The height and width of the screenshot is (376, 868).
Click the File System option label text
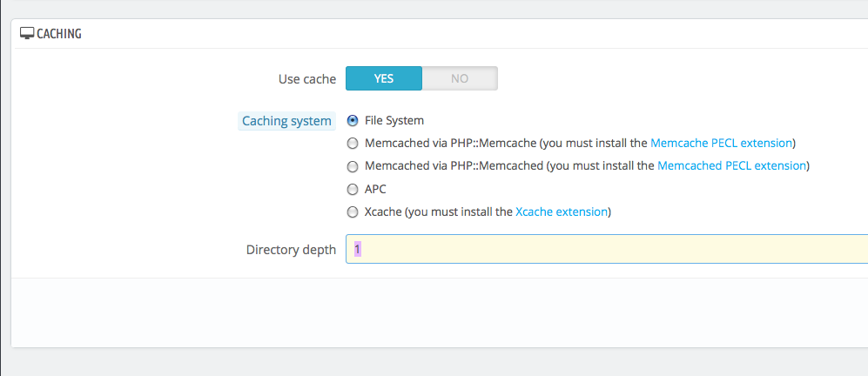pos(394,120)
